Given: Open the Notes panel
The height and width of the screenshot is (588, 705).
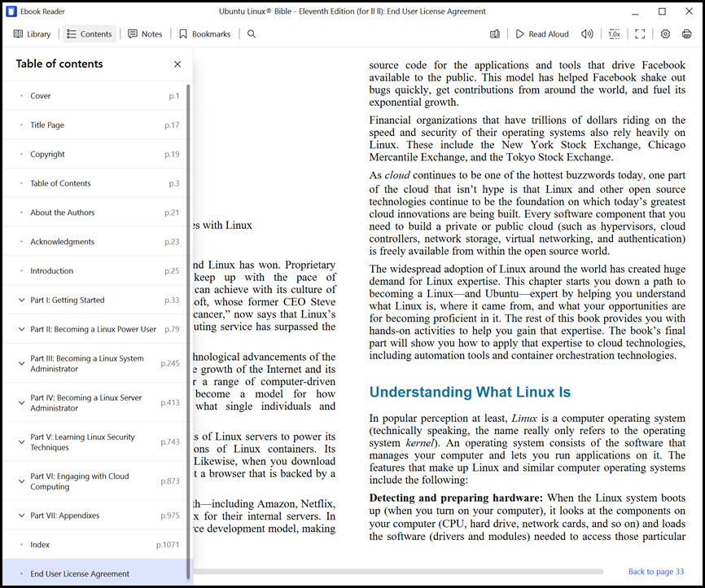Looking at the screenshot, I should tap(145, 34).
